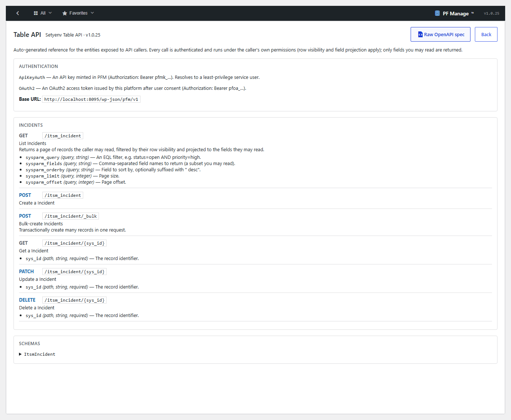This screenshot has width=511, height=420.
Task: Expand the ItsmIncident schema
Action: pos(37,354)
